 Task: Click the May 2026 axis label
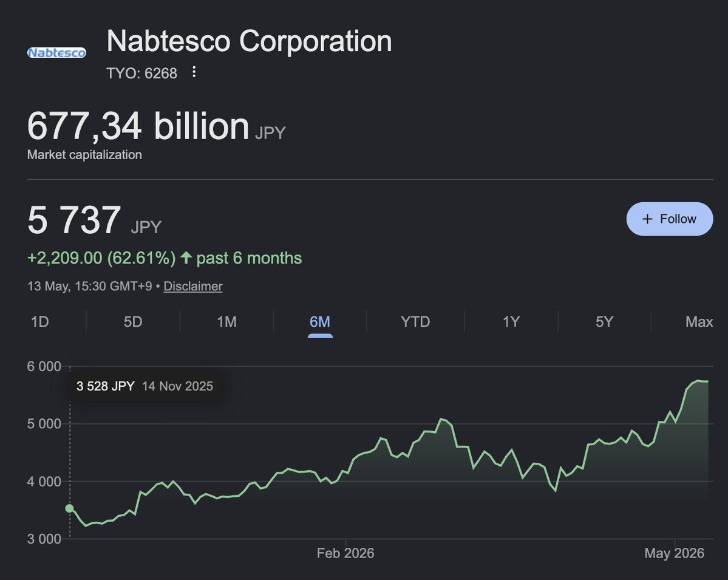[674, 553]
